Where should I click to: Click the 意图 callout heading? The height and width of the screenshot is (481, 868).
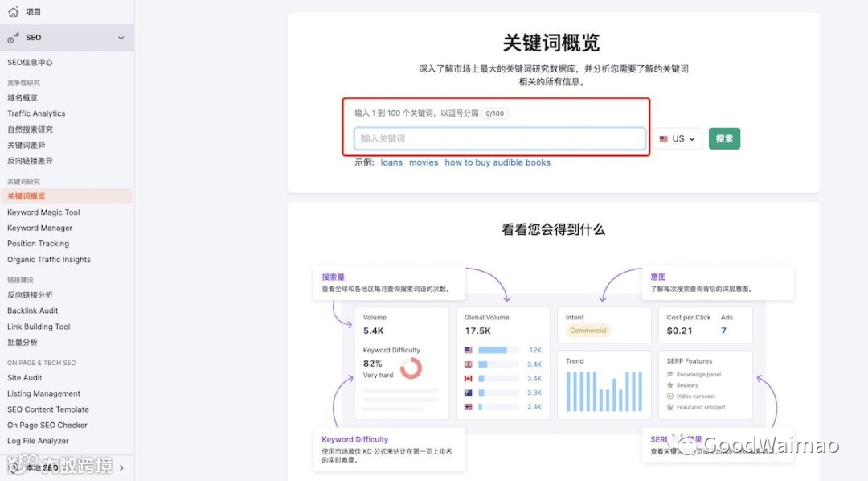[658, 277]
